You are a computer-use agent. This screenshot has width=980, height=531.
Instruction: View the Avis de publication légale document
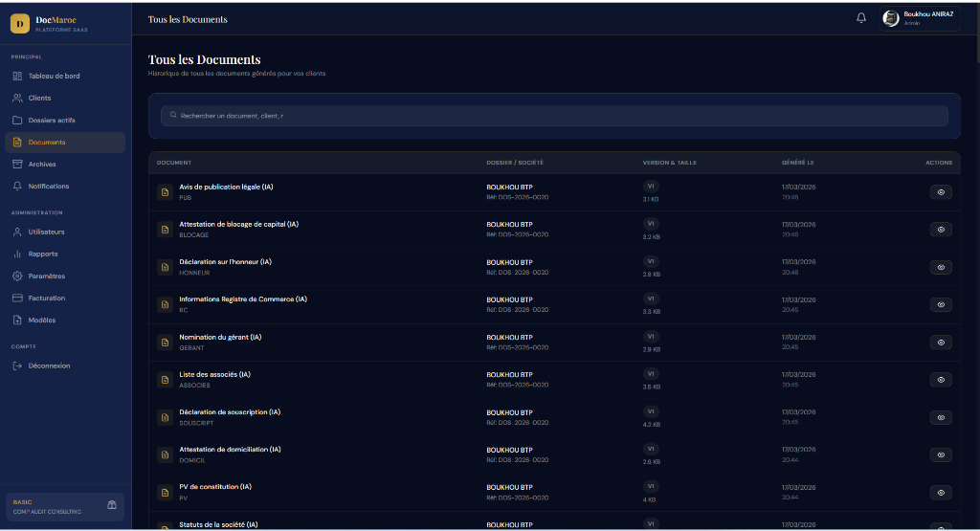pos(941,192)
